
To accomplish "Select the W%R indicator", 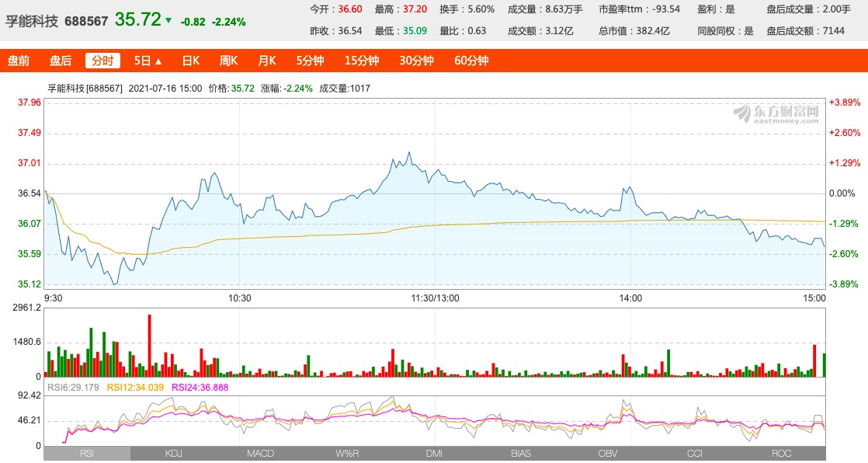I will [346, 453].
